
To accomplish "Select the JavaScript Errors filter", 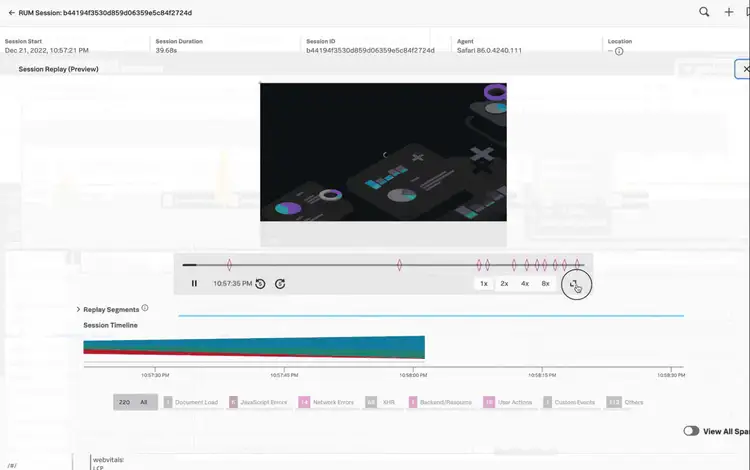I will [258, 402].
